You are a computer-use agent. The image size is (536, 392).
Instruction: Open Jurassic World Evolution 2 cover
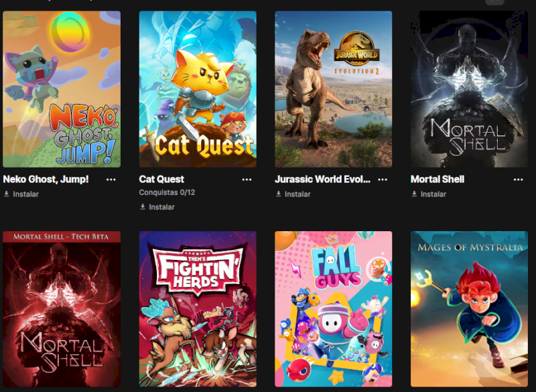(333, 89)
